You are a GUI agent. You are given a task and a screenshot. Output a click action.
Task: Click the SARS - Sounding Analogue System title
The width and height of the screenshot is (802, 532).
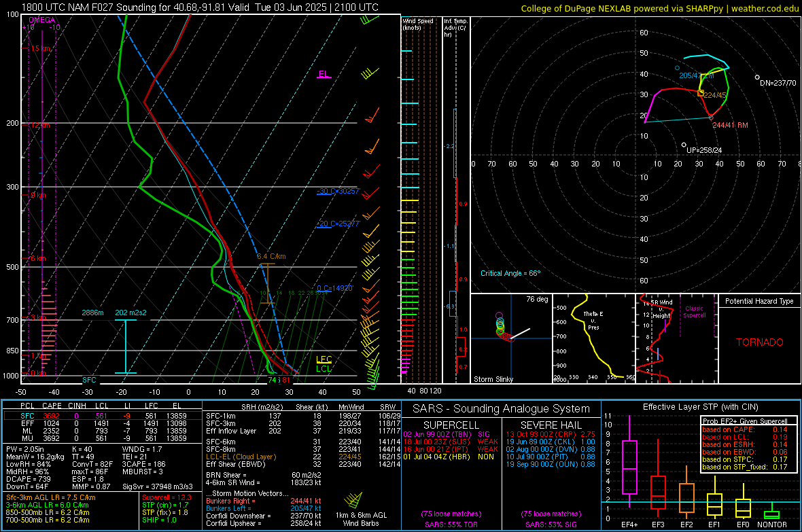pyautogui.click(x=502, y=409)
